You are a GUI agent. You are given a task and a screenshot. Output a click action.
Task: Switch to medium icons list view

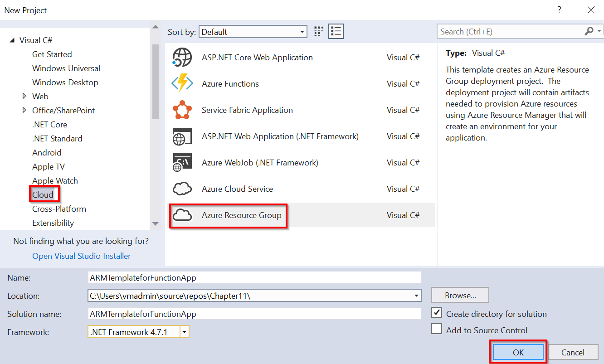(336, 31)
